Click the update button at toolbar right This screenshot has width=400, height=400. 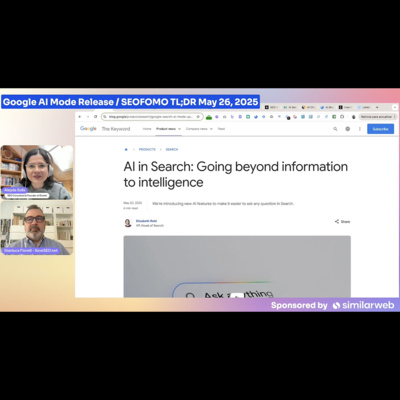[378, 117]
